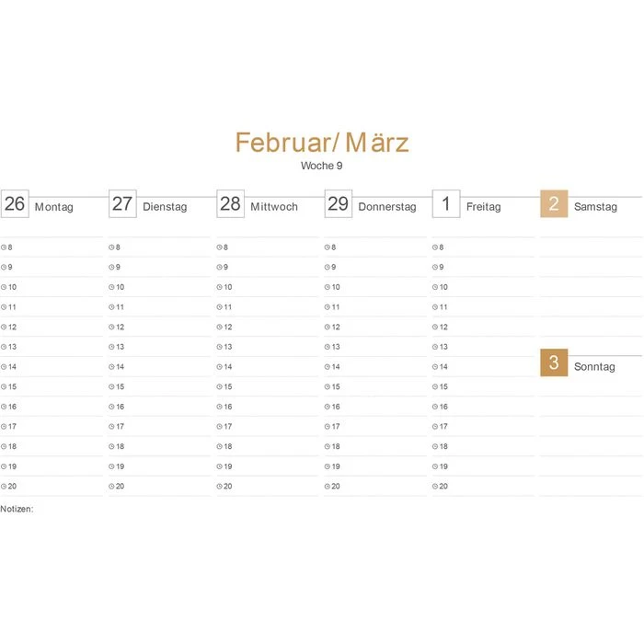This screenshot has height=644, width=644.
Task: Select the date box 26 for Montag
Action: 15,204
